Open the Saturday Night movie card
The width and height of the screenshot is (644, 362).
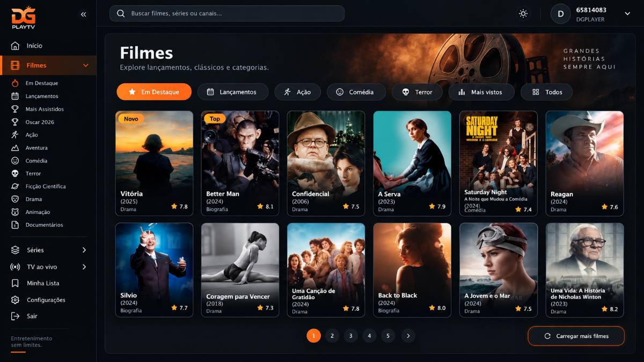499,163
